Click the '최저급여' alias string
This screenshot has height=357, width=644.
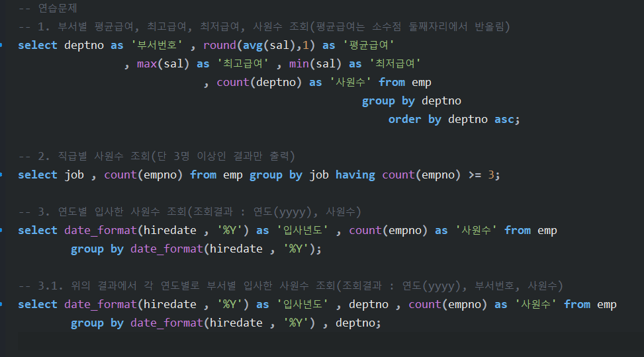pyautogui.click(x=395, y=63)
